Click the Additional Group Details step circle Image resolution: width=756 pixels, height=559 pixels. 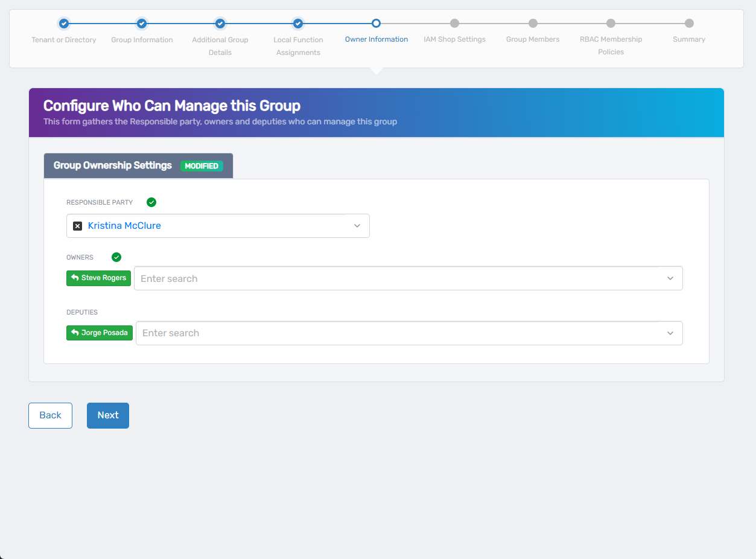(220, 24)
